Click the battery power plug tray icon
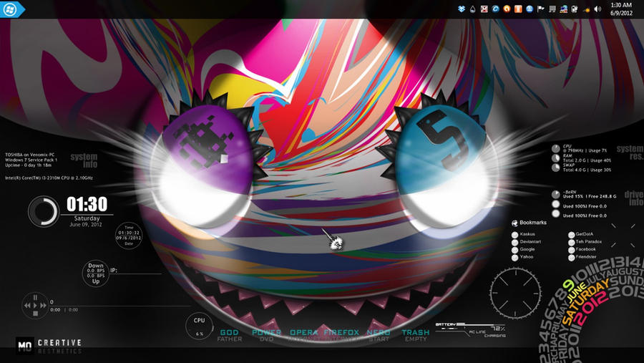Screen dimensions: 644x363 [575, 9]
